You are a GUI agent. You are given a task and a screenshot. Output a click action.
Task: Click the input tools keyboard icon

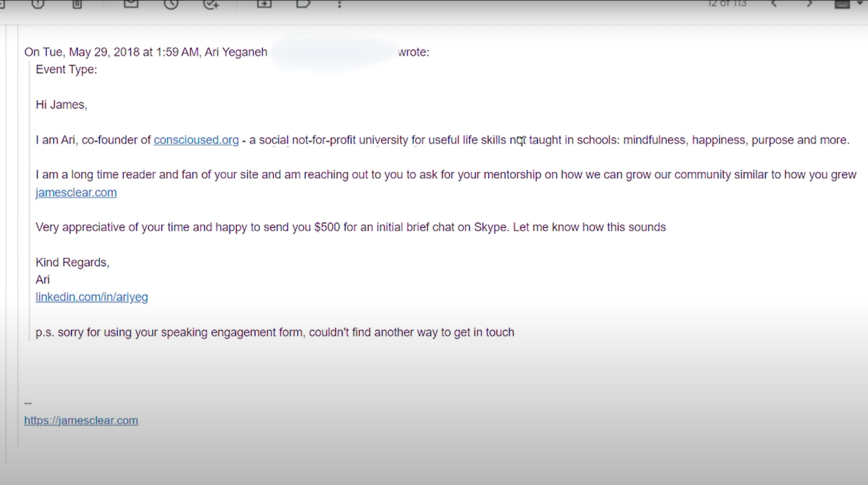tap(842, 4)
